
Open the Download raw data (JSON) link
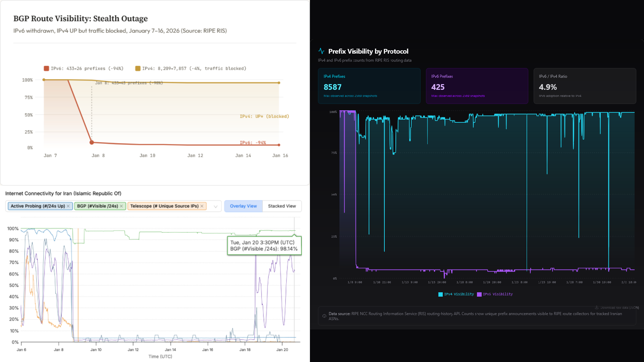pyautogui.click(x=619, y=307)
